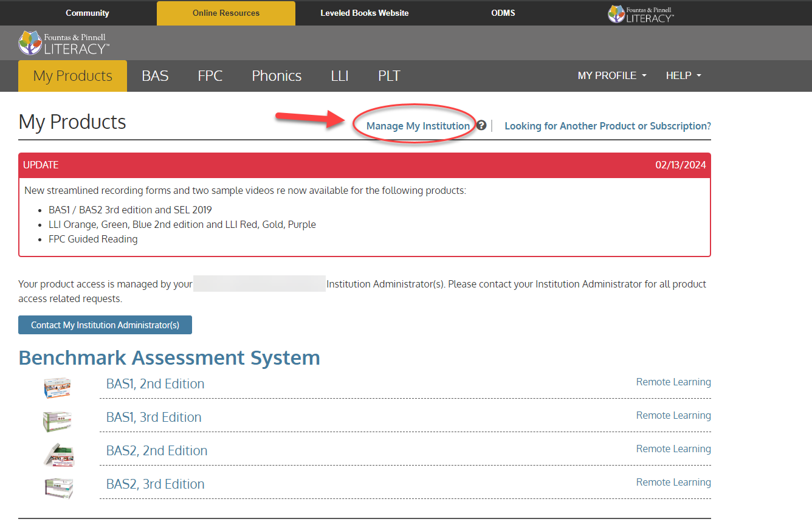Click the Fountas & Pinnell Literacy logo in gray header
Viewport: 812px width, 530px height.
coord(64,43)
